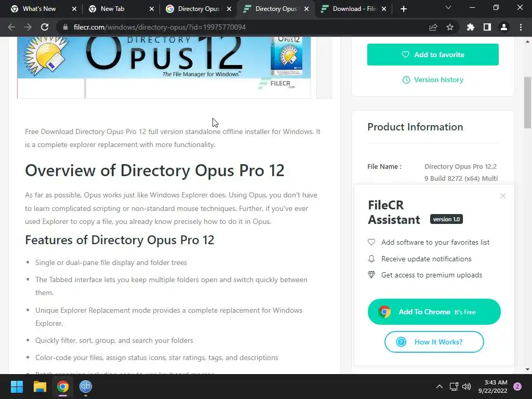Open volume control tray icon
The height and width of the screenshot is (399, 532).
[x=467, y=387]
